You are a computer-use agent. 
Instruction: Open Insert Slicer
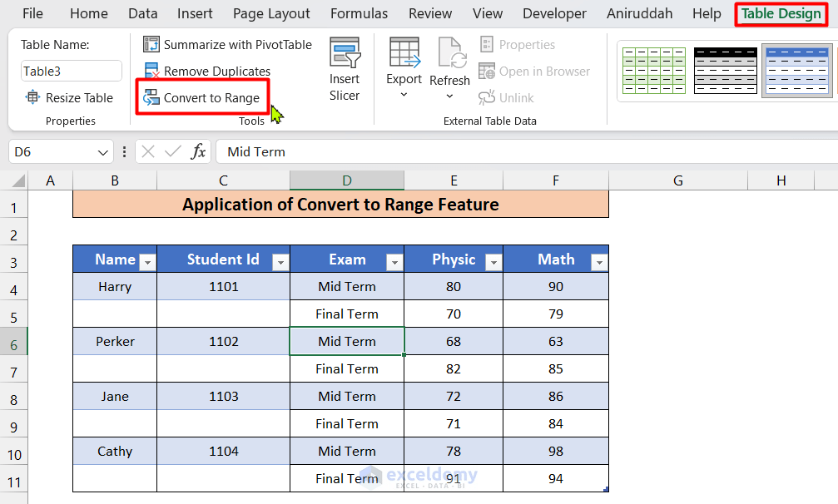click(344, 71)
